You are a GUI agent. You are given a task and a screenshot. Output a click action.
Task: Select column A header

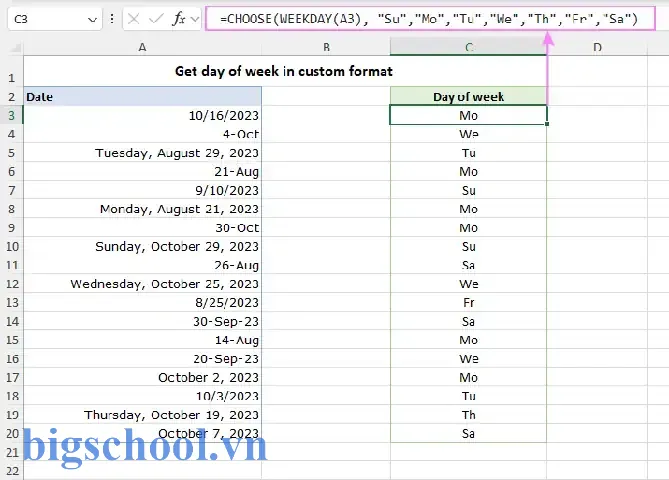point(143,47)
